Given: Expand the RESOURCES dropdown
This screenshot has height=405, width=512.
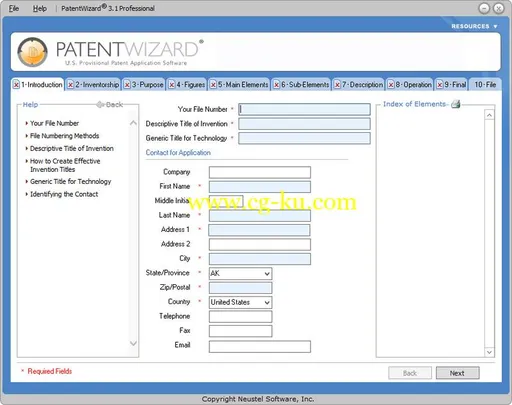Looking at the screenshot, I should [474, 26].
